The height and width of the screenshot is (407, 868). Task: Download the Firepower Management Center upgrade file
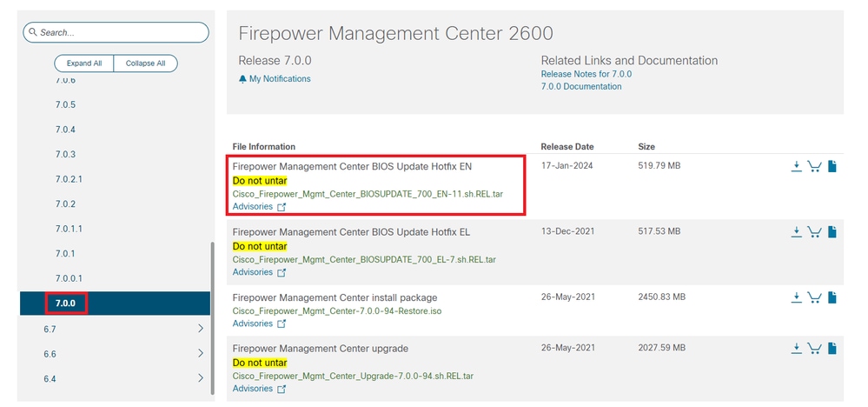(796, 348)
